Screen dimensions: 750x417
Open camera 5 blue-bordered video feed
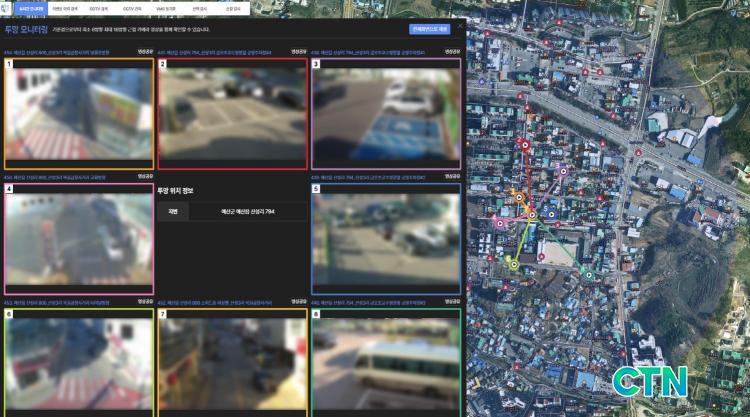pos(385,238)
